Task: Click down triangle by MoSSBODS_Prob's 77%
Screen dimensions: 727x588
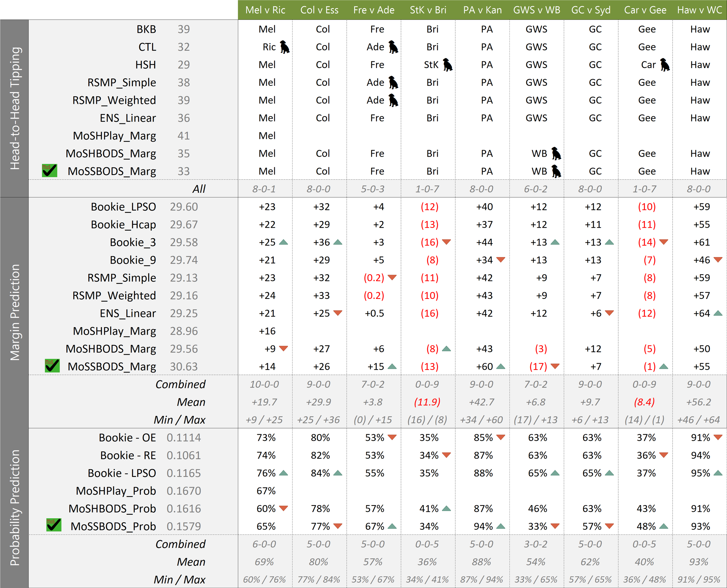Action: (x=338, y=526)
